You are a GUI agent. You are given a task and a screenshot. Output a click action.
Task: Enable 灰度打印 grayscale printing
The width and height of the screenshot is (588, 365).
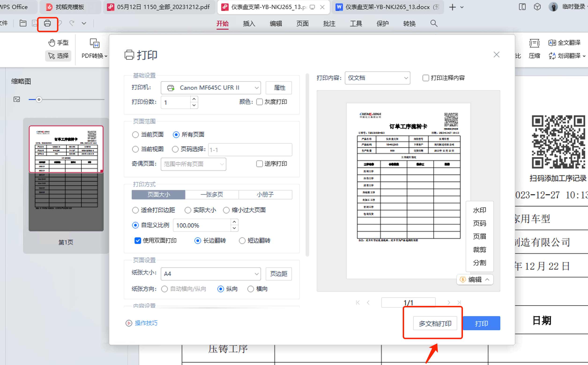259,102
